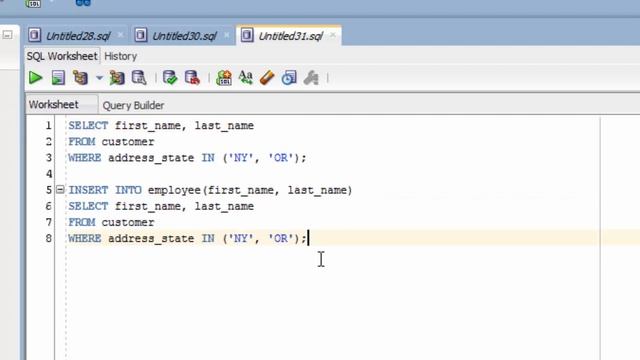Click the Run Script toolbar icon
Viewport: 640px width, 360px height.
point(58,78)
